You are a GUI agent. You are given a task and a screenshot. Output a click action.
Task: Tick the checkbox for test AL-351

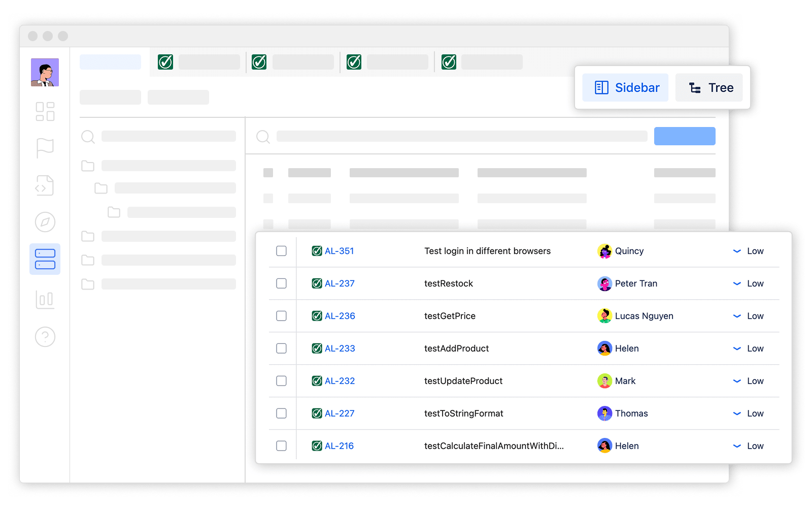281,250
